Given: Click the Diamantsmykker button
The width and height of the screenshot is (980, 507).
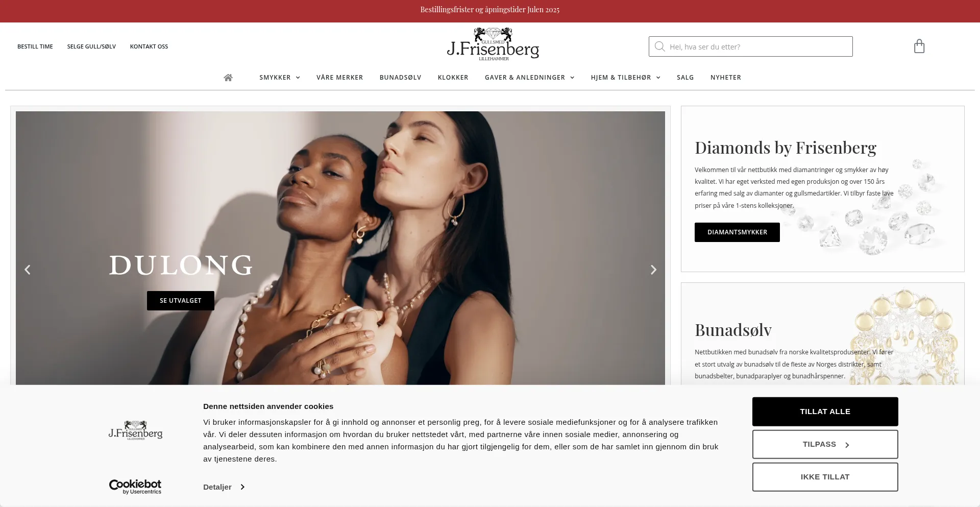Looking at the screenshot, I should click(737, 232).
